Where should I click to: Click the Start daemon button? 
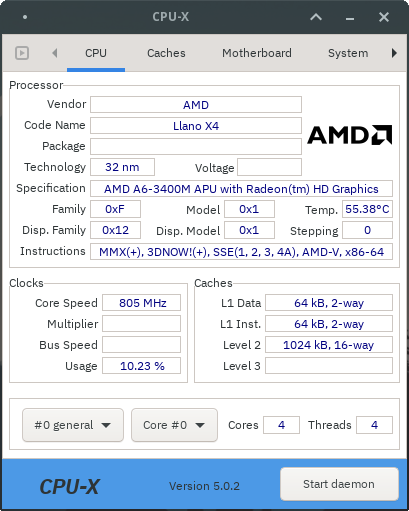click(339, 484)
